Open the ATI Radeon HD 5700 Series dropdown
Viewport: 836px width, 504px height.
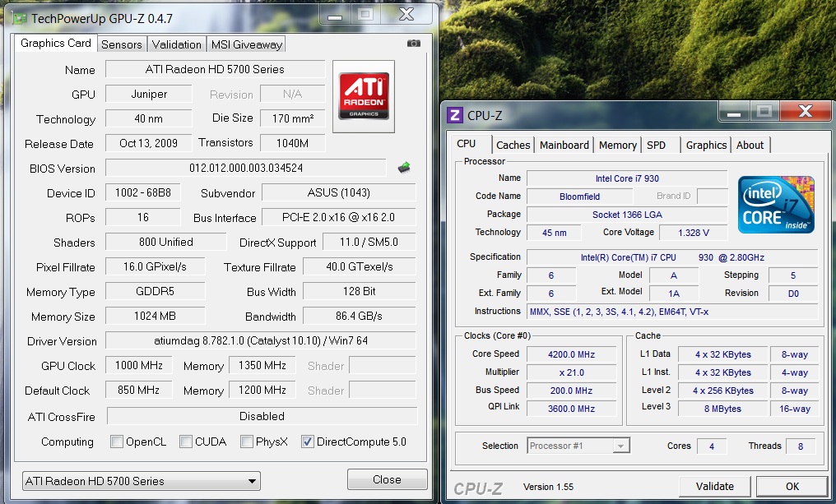click(142, 481)
